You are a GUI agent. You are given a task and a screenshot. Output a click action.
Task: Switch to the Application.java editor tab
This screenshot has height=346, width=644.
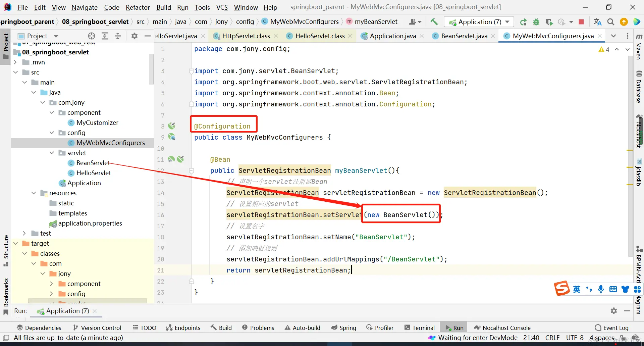coord(392,36)
